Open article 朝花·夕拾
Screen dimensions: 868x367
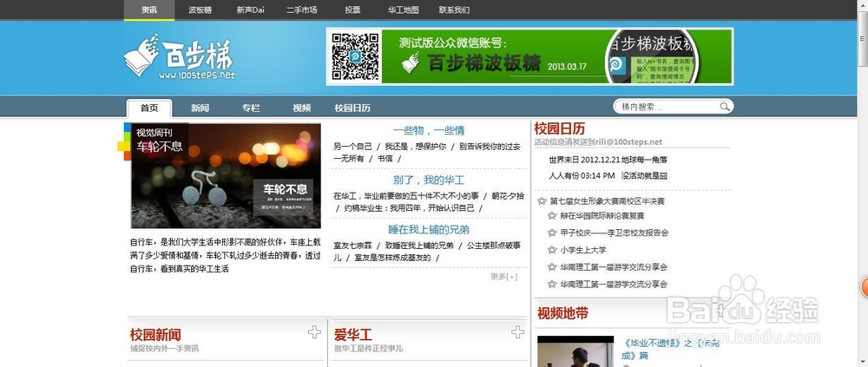pos(508,196)
